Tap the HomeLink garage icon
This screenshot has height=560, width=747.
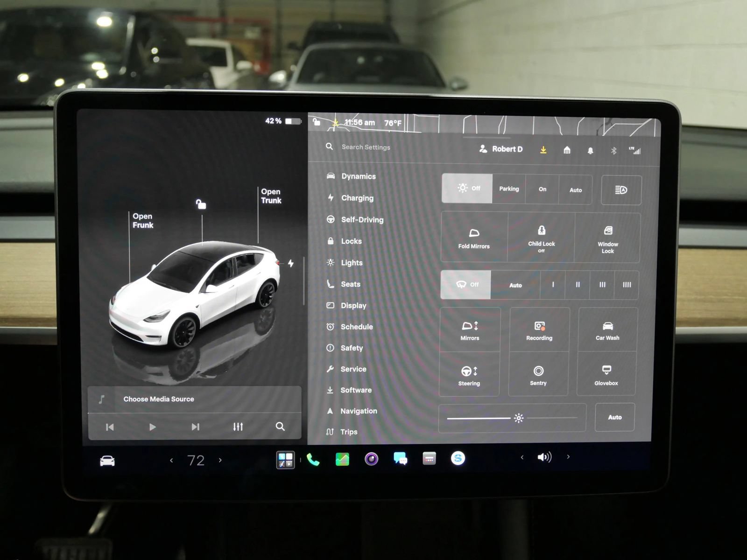point(567,150)
